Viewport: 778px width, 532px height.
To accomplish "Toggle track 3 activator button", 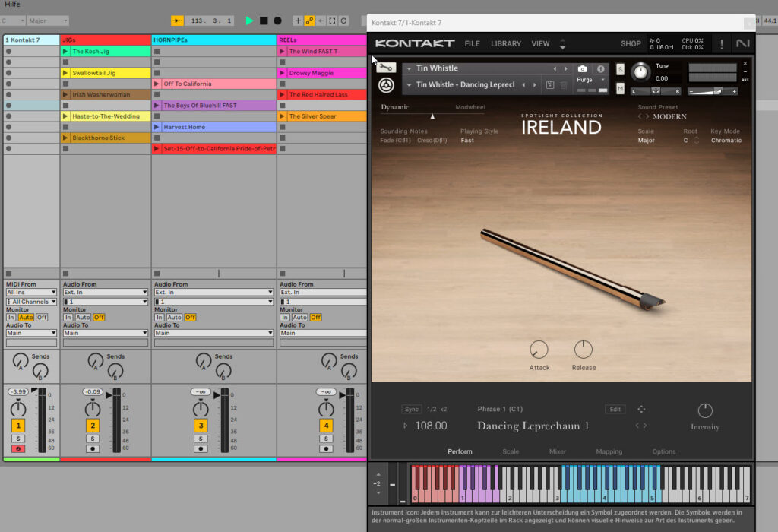I will [x=201, y=426].
